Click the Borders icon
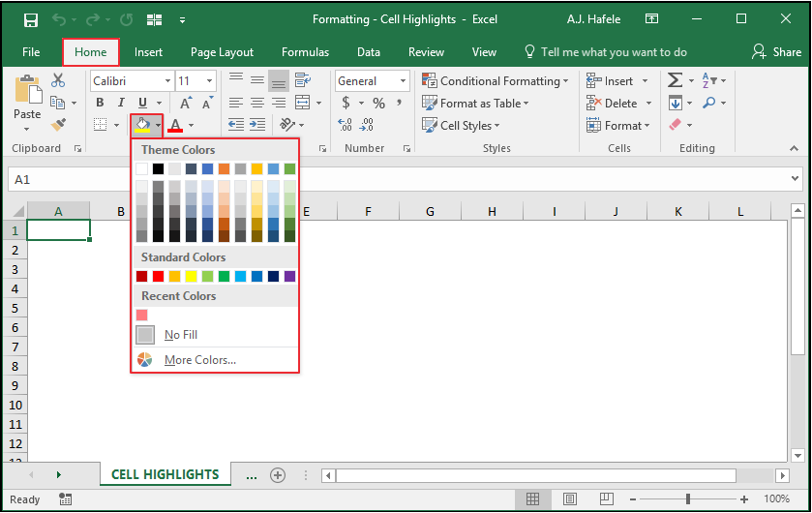Viewport: 812px width, 513px height. (101, 125)
